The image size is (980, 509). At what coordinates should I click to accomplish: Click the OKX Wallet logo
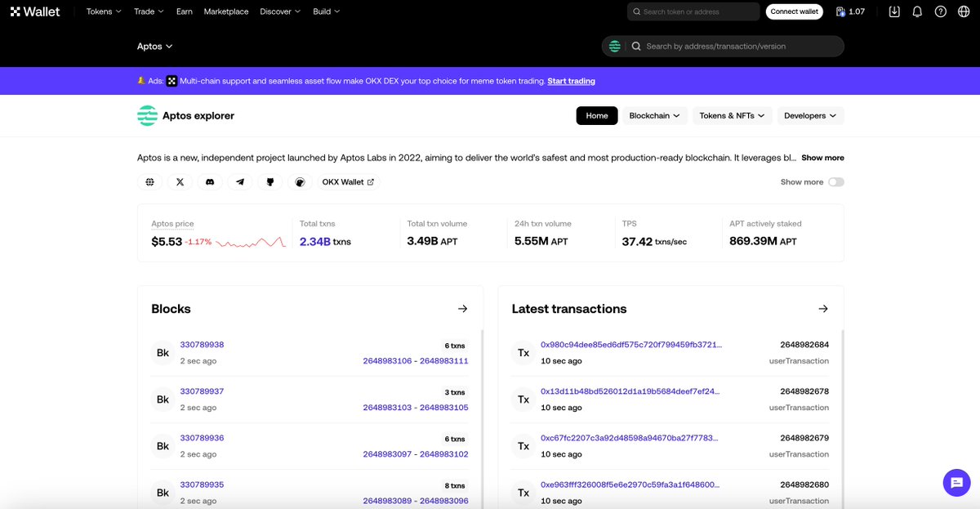[35, 11]
